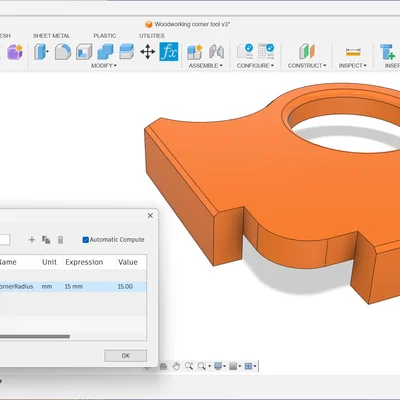400x400 pixels.
Task: Switch to the SHEET METAL tab
Action: (51, 36)
